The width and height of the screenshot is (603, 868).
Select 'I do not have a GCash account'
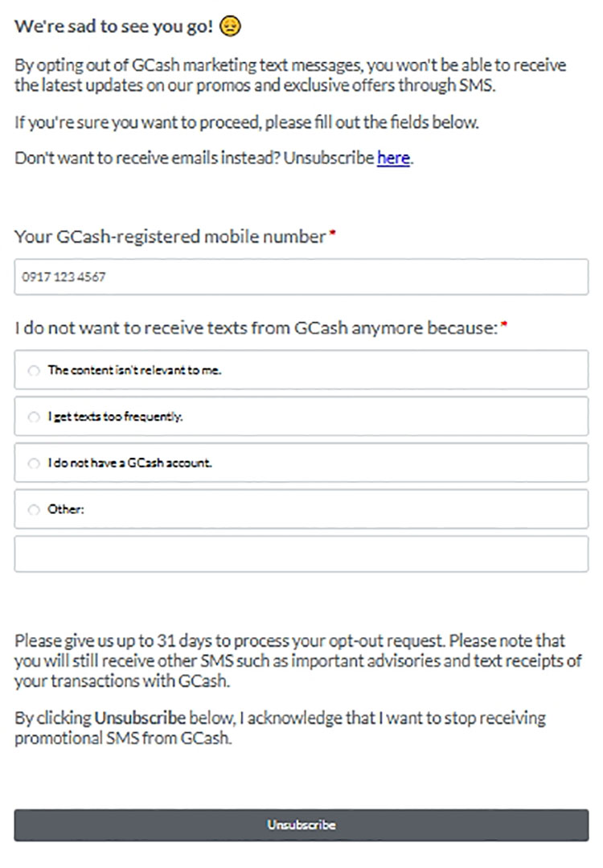34,463
